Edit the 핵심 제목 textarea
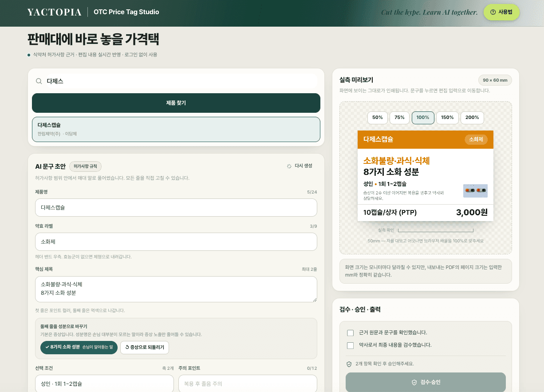Screen dimensions: 544x392 point(176,289)
